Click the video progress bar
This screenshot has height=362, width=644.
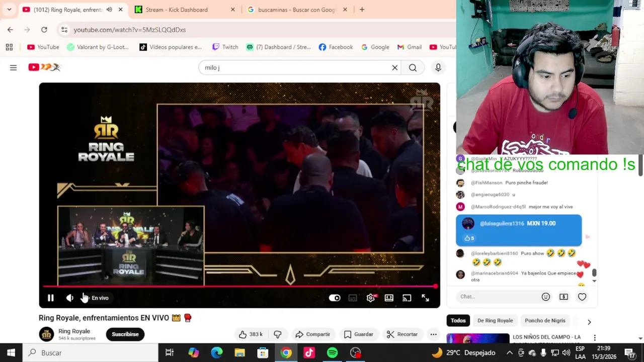239,287
